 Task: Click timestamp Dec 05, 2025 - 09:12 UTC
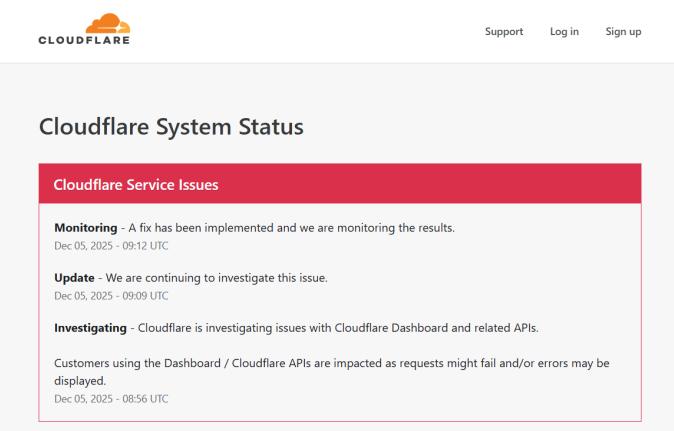111,246
